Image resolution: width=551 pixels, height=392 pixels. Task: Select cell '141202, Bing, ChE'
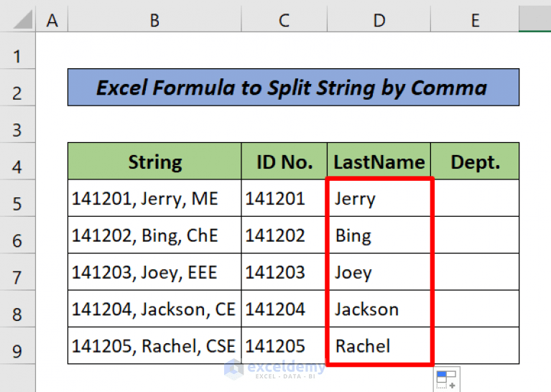coord(154,235)
